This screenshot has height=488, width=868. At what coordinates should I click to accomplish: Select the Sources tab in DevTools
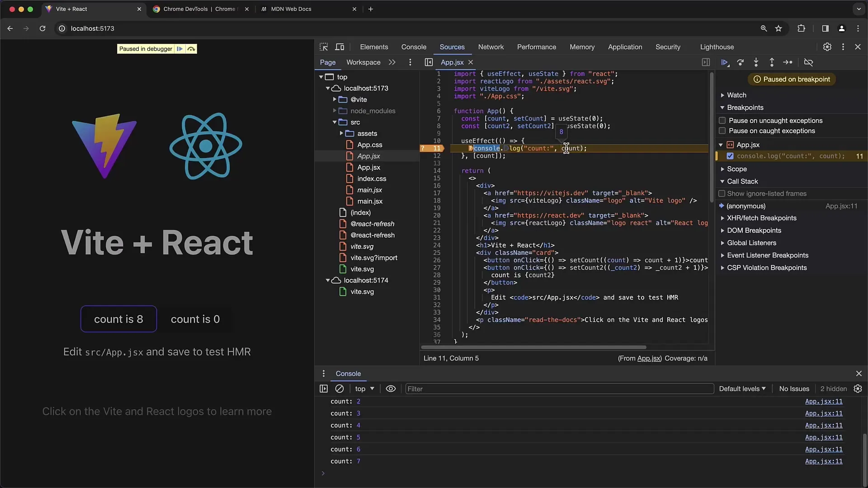pyautogui.click(x=451, y=47)
